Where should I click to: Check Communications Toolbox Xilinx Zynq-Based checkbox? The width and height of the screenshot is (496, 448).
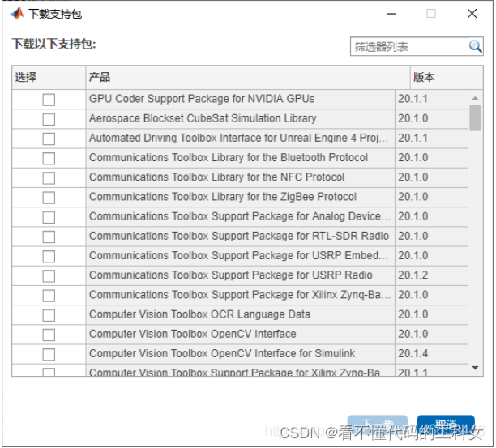point(49,296)
